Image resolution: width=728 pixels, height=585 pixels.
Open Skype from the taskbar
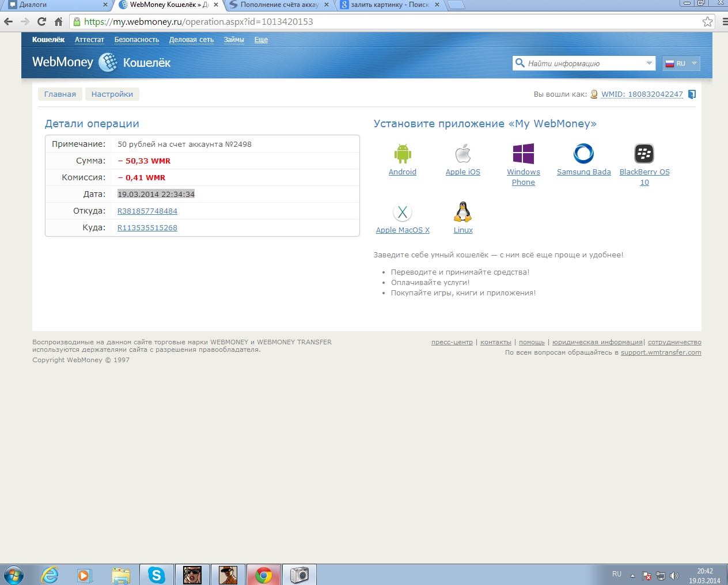click(157, 575)
